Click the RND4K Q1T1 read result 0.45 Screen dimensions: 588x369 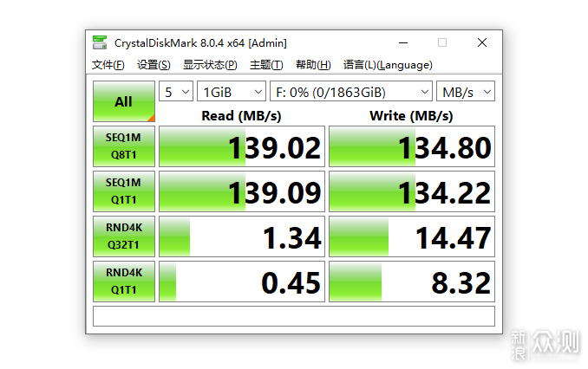click(242, 282)
